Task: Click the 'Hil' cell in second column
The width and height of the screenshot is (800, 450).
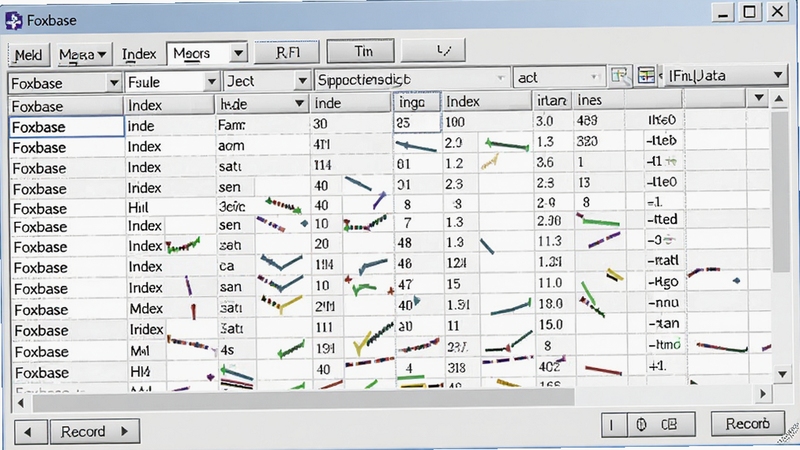Action: [170, 208]
